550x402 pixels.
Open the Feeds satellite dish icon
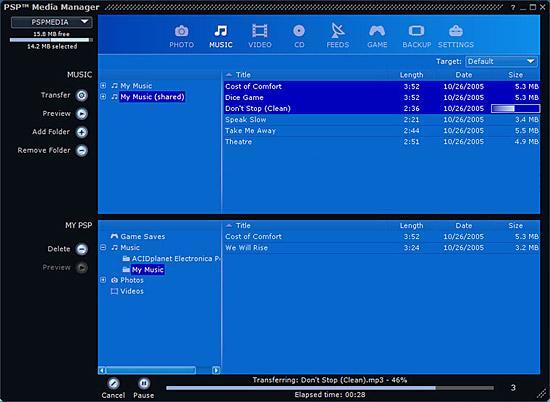[x=338, y=31]
